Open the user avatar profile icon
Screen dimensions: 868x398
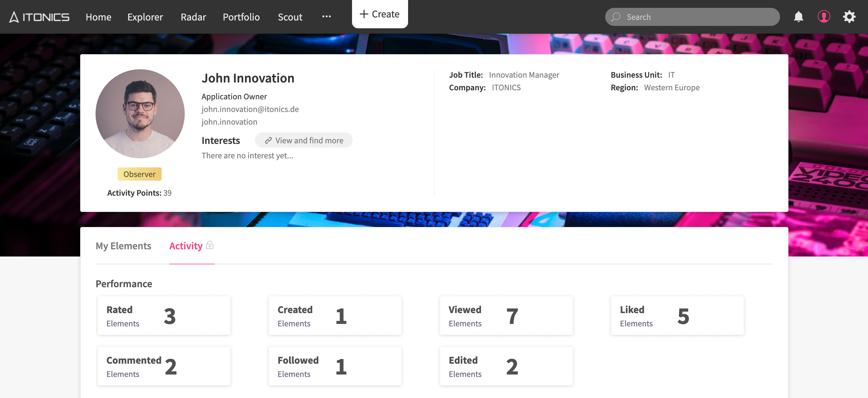click(x=823, y=17)
